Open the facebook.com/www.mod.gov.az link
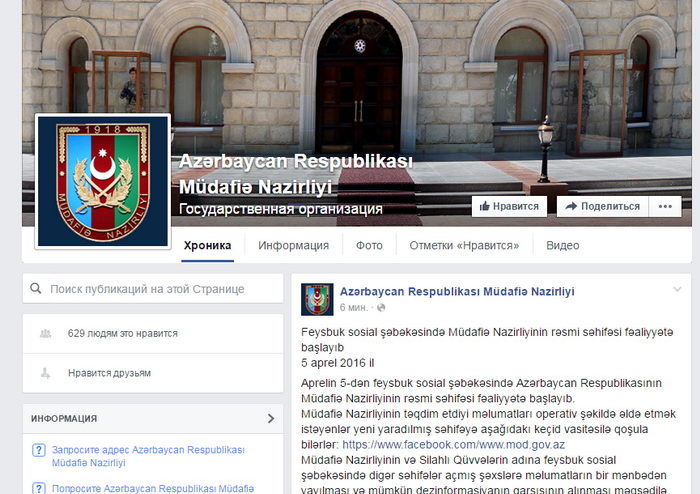Viewport: 700px width, 494px height. [x=453, y=445]
